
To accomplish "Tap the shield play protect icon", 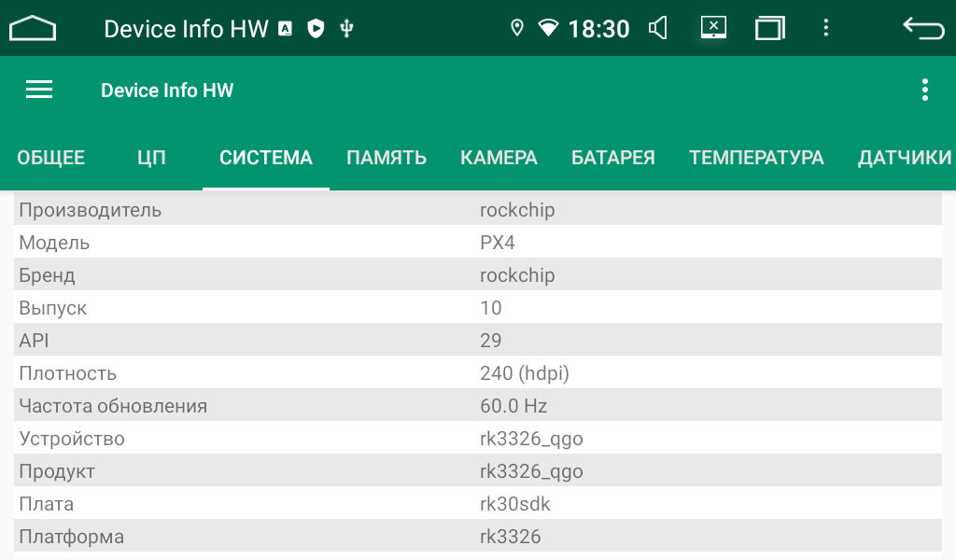I will [316, 28].
